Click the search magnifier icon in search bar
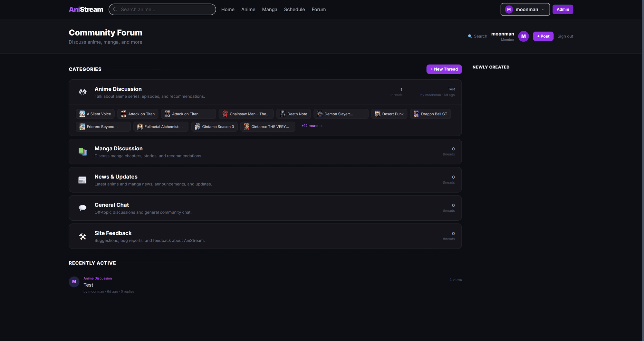Image resolution: width=644 pixels, height=341 pixels. (x=115, y=9)
